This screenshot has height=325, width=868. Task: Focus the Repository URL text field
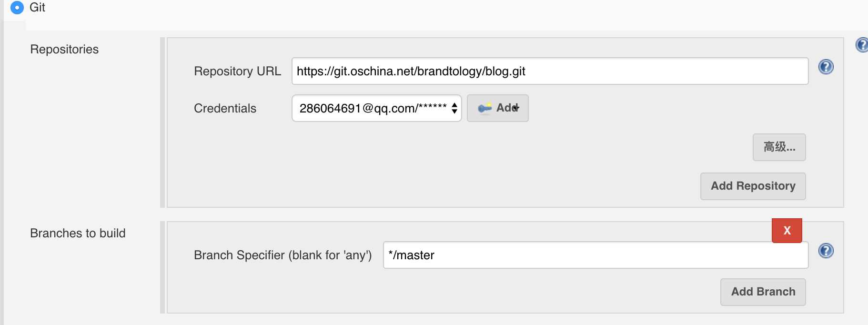click(x=550, y=71)
